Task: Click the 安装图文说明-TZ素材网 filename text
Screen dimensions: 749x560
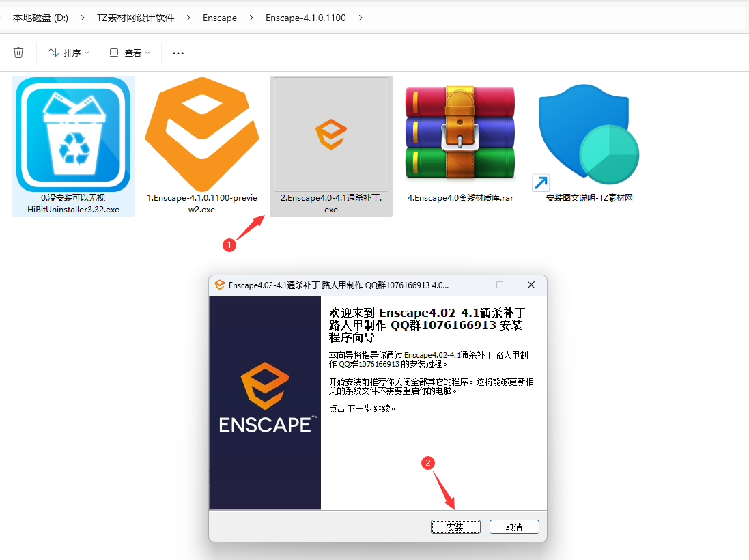Action: (589, 198)
